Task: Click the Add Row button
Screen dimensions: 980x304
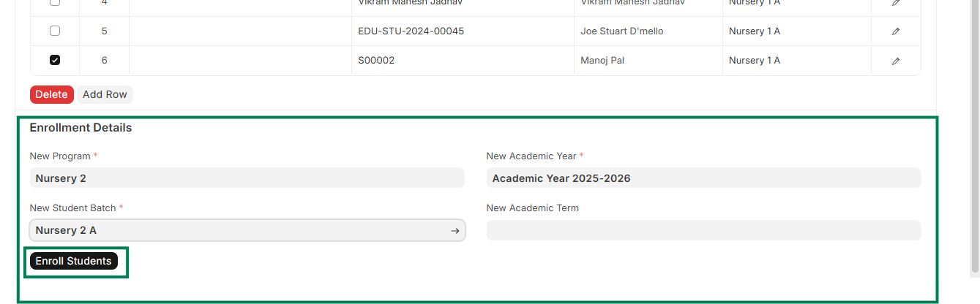Action: click(105, 94)
